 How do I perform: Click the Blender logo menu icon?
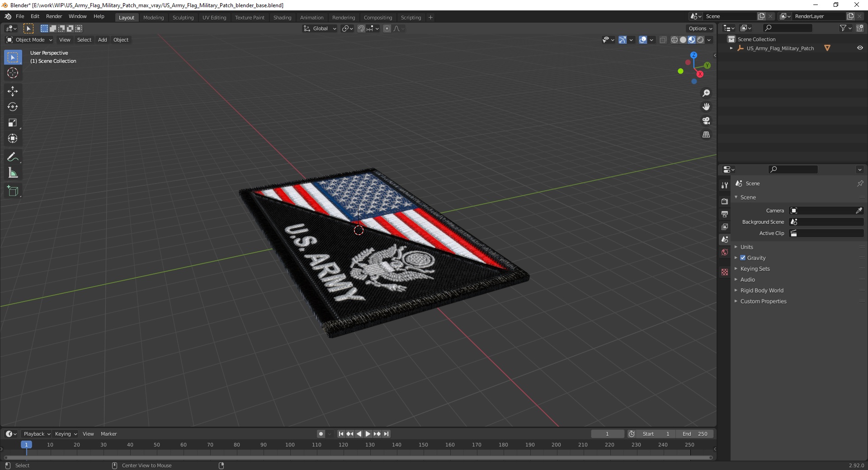(8, 16)
